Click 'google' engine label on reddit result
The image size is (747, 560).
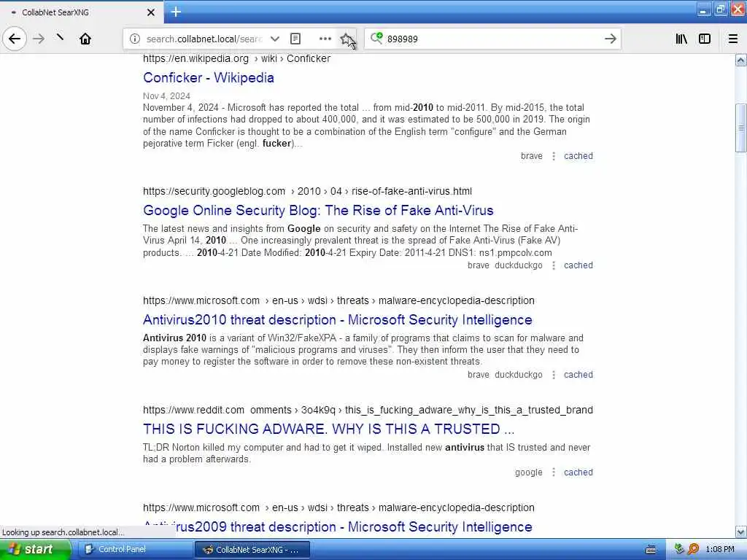pyautogui.click(x=528, y=472)
